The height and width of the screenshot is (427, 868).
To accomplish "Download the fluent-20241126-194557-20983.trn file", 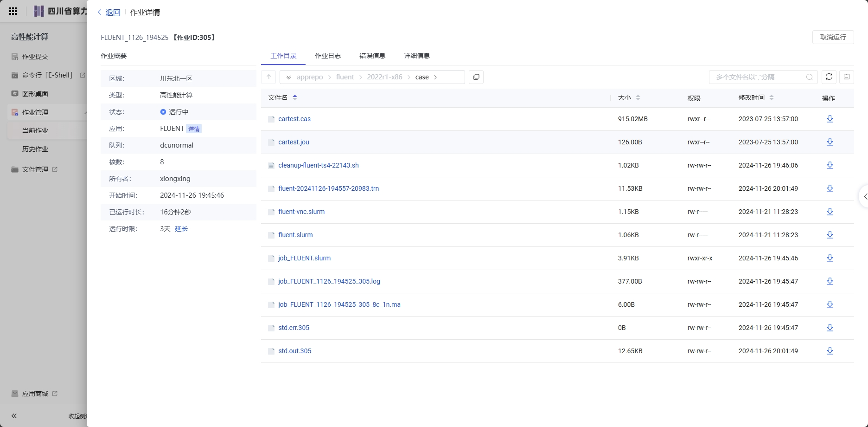I will point(830,188).
